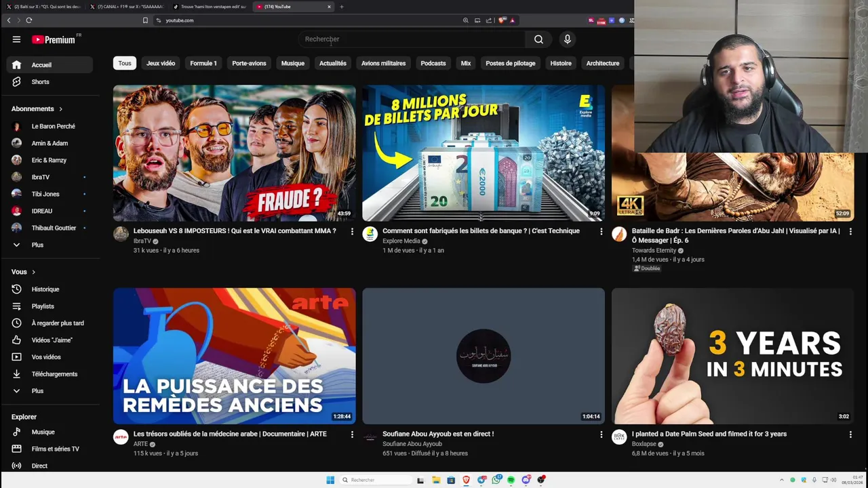Image resolution: width=868 pixels, height=488 pixels.
Task: Open Téléchargements in sidebar
Action: tap(50, 374)
